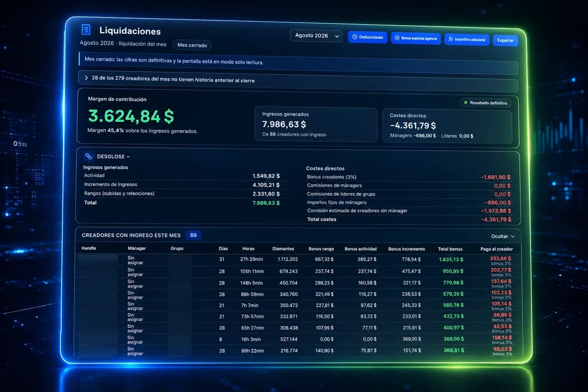This screenshot has width=588, height=392.
Task: Click the Mánager column header
Action: [x=137, y=248]
